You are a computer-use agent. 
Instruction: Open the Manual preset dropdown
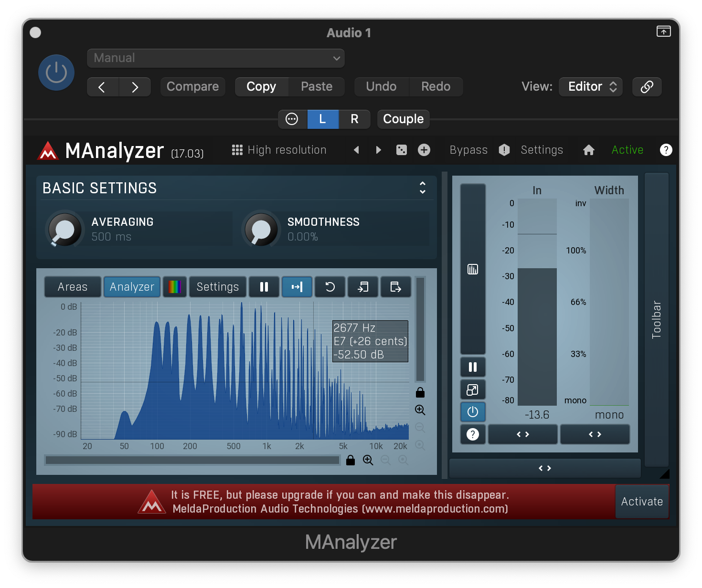[216, 58]
